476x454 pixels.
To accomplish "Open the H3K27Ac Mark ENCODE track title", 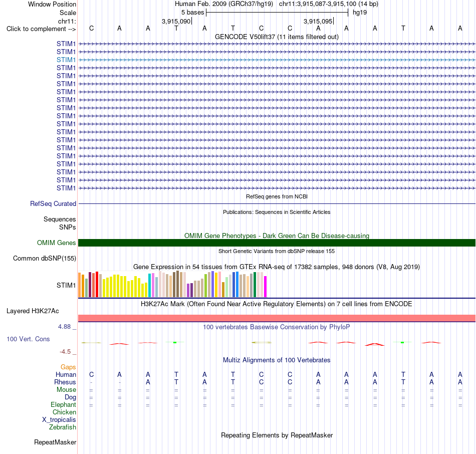I will (277, 304).
